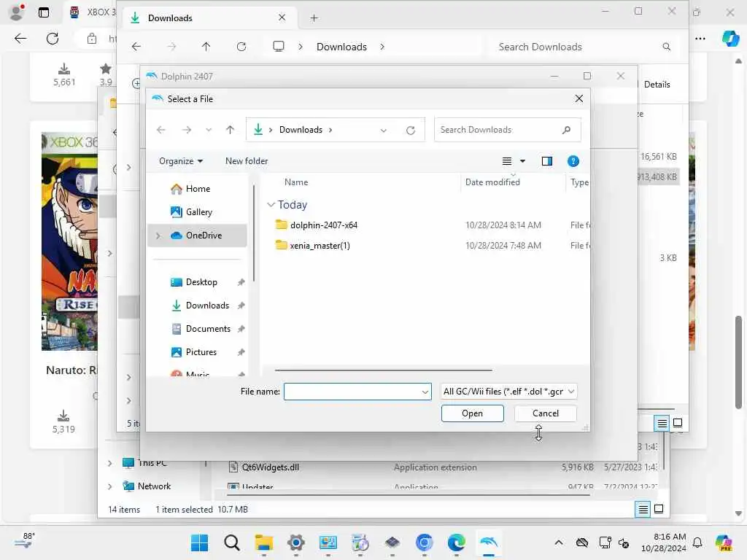Click the Search Downloads field in dialog
The width and height of the screenshot is (747, 560).
(508, 130)
